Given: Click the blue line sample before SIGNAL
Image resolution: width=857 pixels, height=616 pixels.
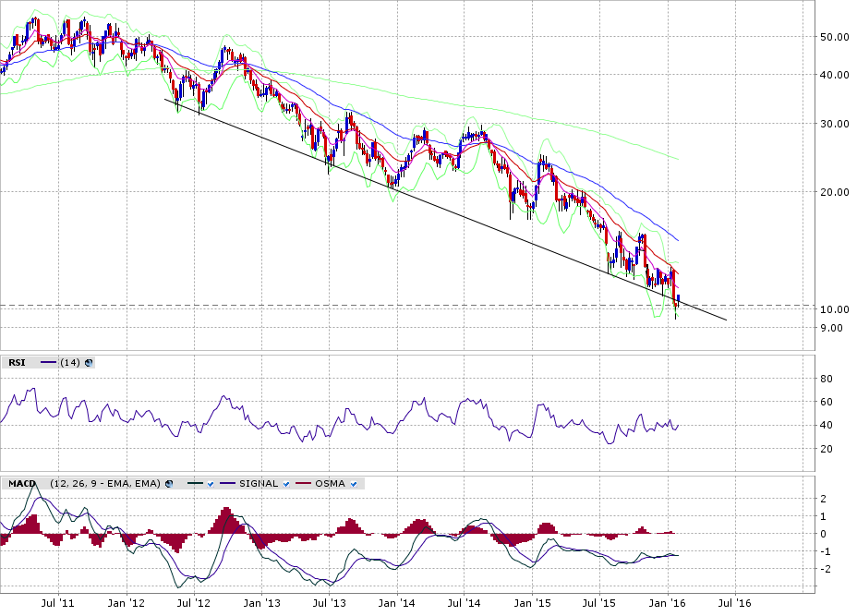Looking at the screenshot, I should point(228,483).
